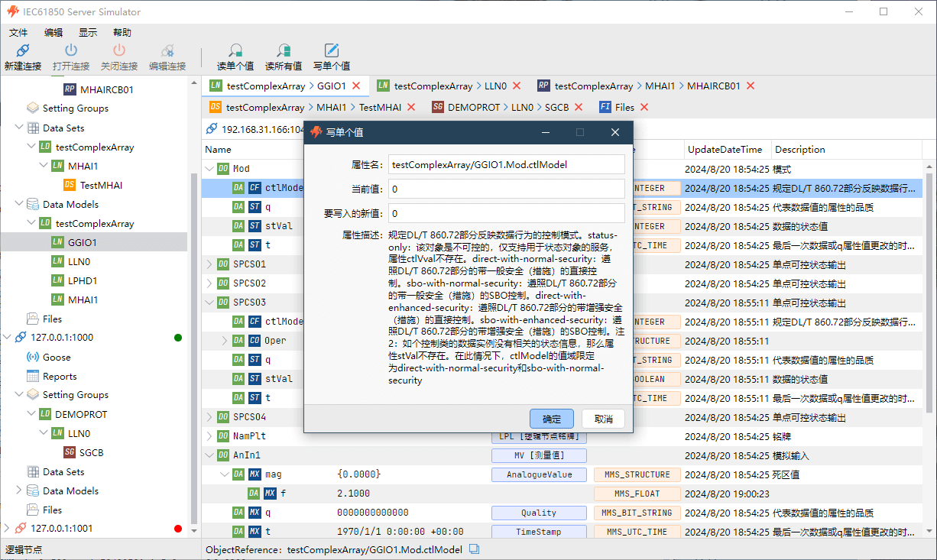This screenshot has width=937, height=560.
Task: Click the 读单个值 toolbar icon
Action: [x=235, y=51]
